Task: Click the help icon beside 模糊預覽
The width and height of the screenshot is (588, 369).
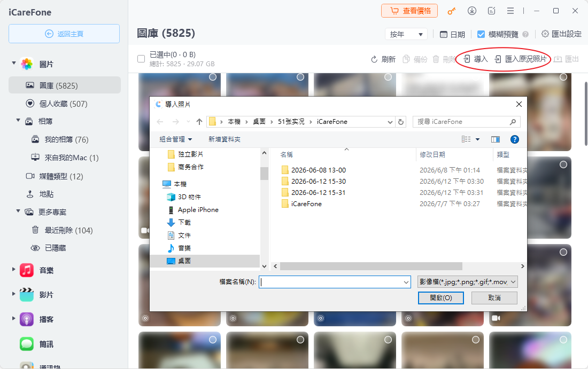Action: coord(525,34)
